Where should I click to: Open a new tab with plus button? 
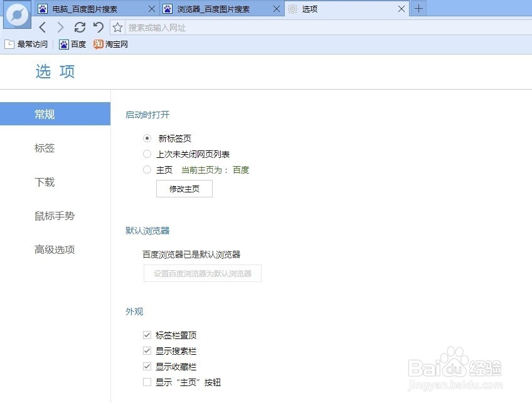[418, 9]
